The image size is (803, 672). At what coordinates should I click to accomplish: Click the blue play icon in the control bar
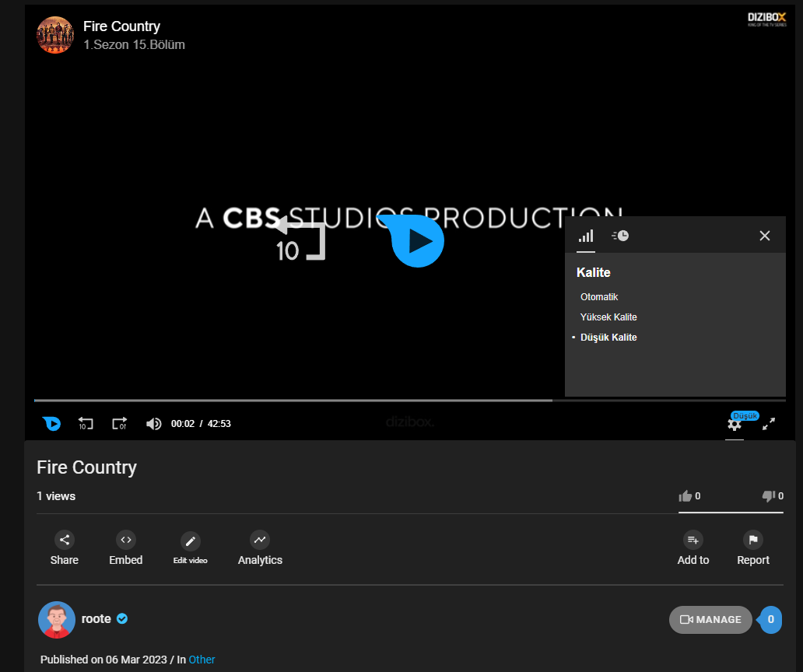(51, 424)
